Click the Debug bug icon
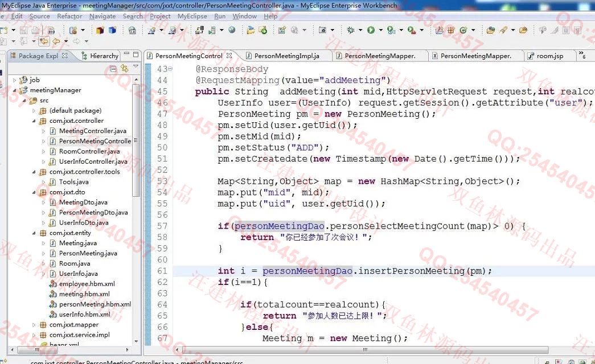Screen dimensions: 595x364 click(x=351, y=30)
